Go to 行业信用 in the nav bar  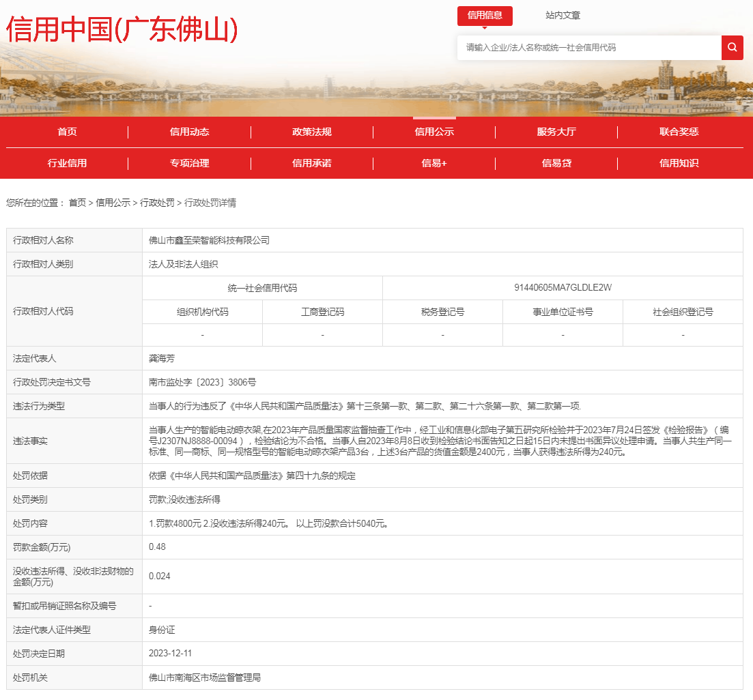coord(67,163)
